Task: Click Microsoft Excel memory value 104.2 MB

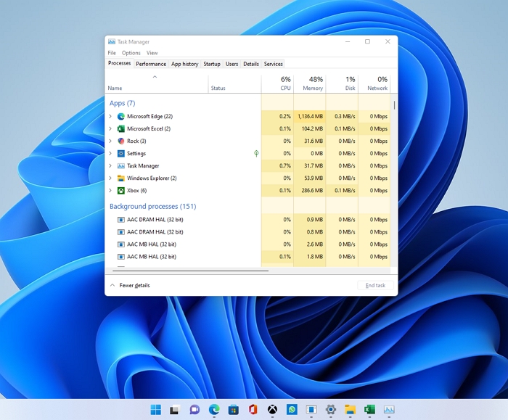Action: point(312,128)
